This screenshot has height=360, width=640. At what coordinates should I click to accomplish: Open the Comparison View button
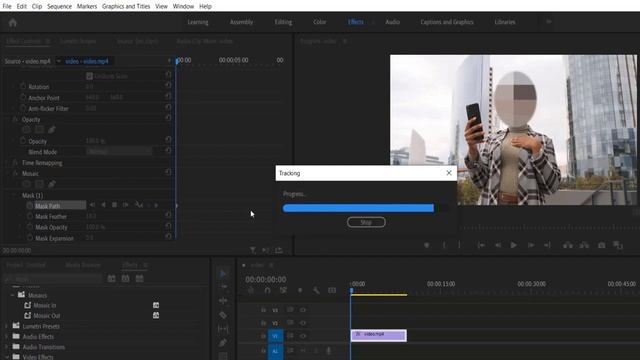[x=618, y=245]
